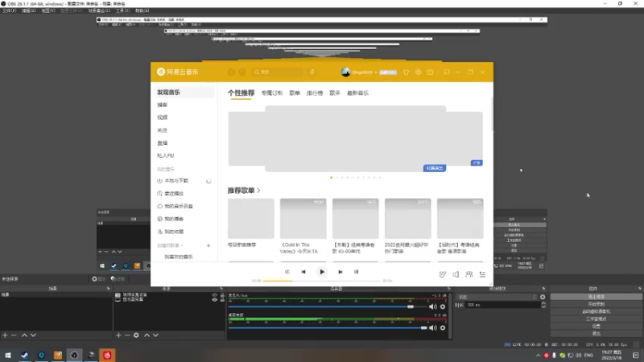Image resolution: width=644 pixels, height=362 pixels.
Task: Toggle lock of first OBS source
Action: [222, 295]
